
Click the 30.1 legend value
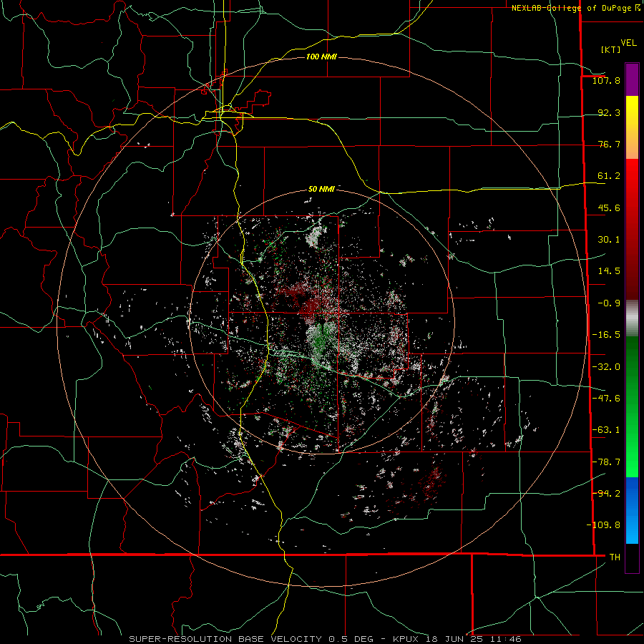click(x=609, y=240)
